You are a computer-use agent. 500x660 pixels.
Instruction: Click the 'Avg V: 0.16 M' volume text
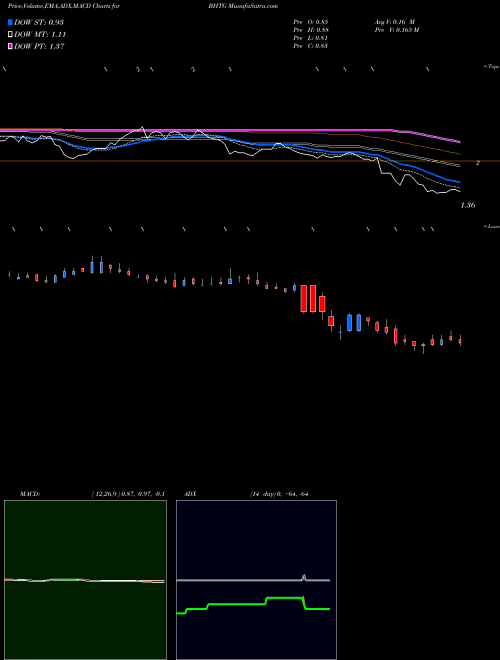[395, 22]
